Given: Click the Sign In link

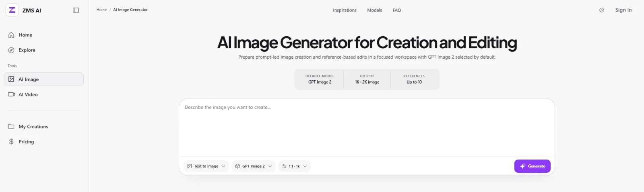Looking at the screenshot, I should pos(623,10).
